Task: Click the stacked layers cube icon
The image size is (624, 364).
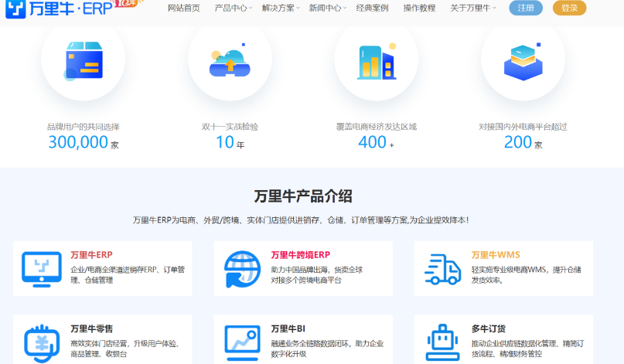Action: click(523, 62)
